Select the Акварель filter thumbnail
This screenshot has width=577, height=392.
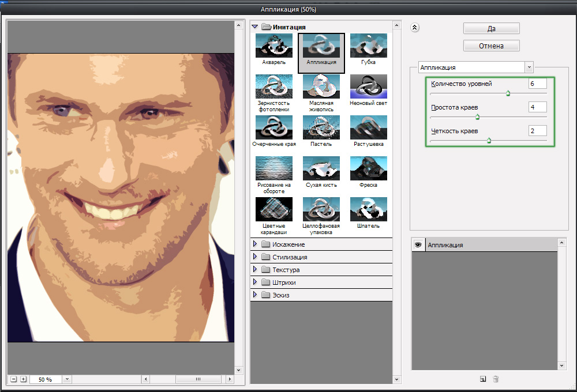pos(273,46)
